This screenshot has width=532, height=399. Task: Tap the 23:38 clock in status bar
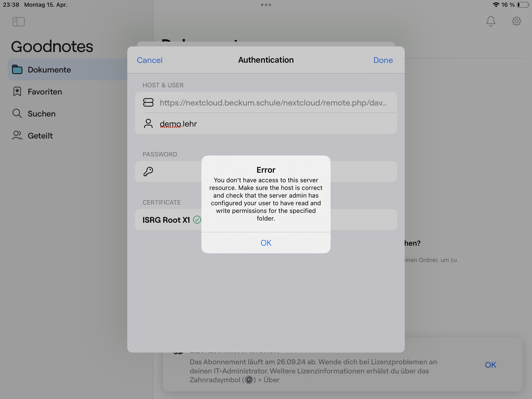point(11,5)
